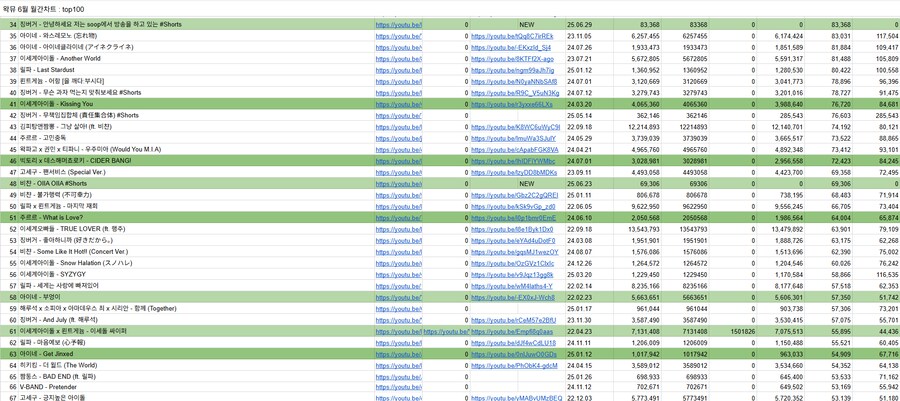This screenshot has height=401, width=900.
Task: Select cell '이세계아이돌 - Kissing You'
Action: 196,104
